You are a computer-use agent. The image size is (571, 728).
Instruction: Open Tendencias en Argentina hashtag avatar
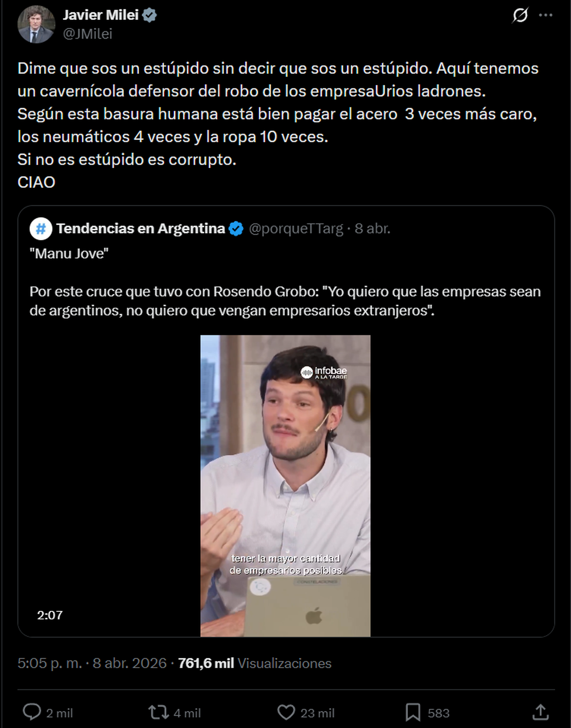click(x=41, y=229)
